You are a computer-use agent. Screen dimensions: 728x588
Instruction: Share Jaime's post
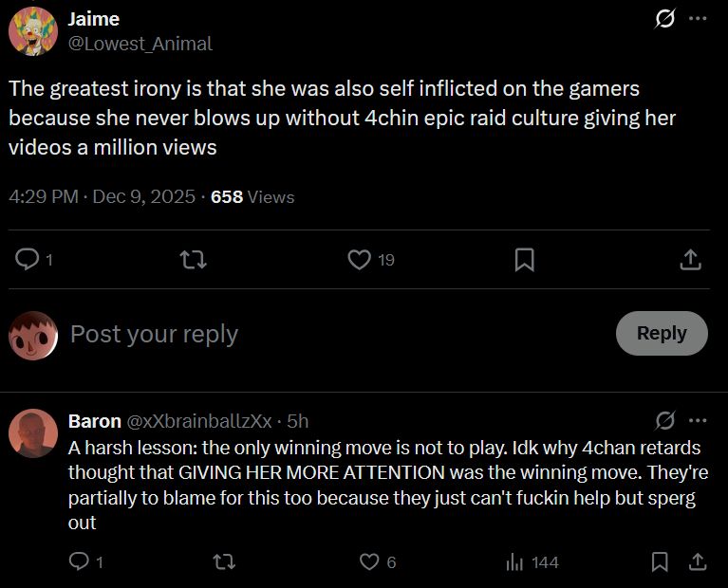[x=691, y=259]
